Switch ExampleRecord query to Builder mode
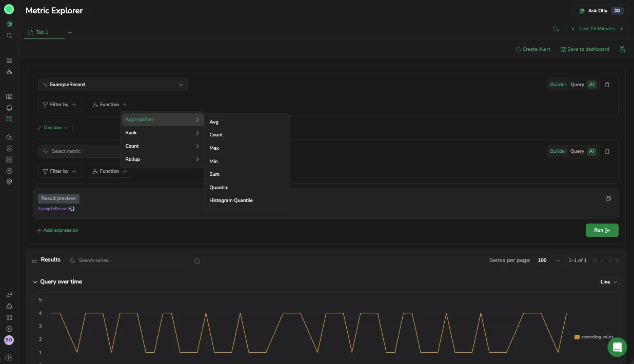This screenshot has width=634, height=364. tap(558, 85)
